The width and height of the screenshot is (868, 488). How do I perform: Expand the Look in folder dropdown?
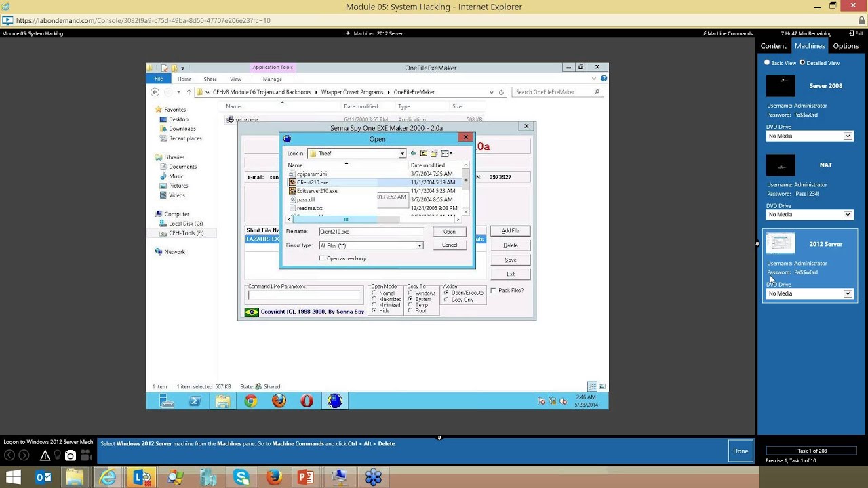(x=402, y=154)
